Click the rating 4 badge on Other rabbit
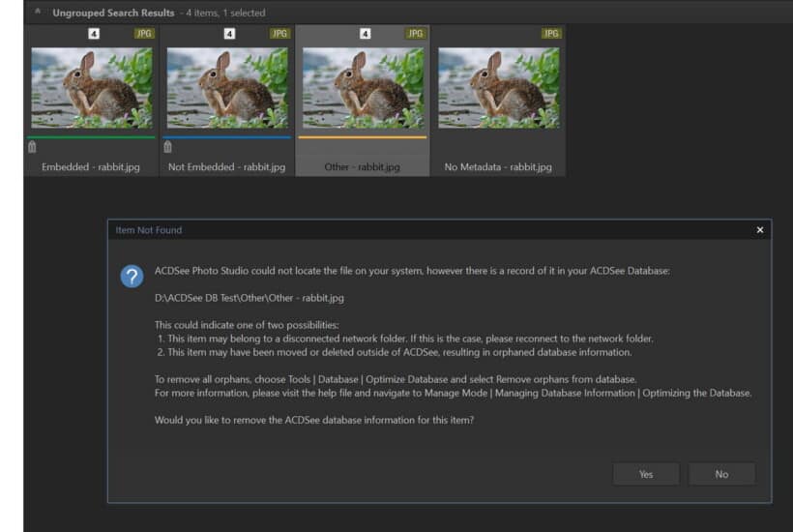The height and width of the screenshot is (532, 793). click(x=365, y=34)
